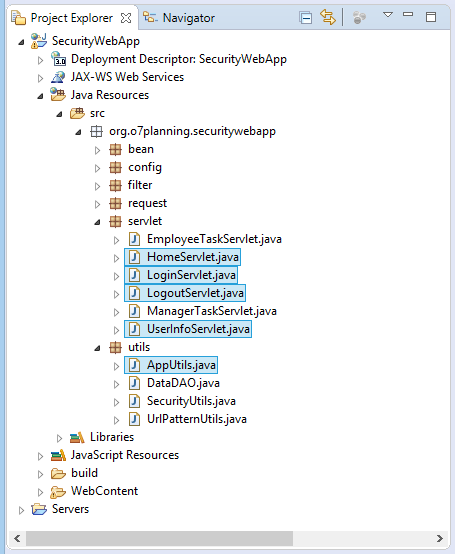This screenshot has height=554, width=455.
Task: Collapse the servlet package arrow
Action: click(x=98, y=222)
